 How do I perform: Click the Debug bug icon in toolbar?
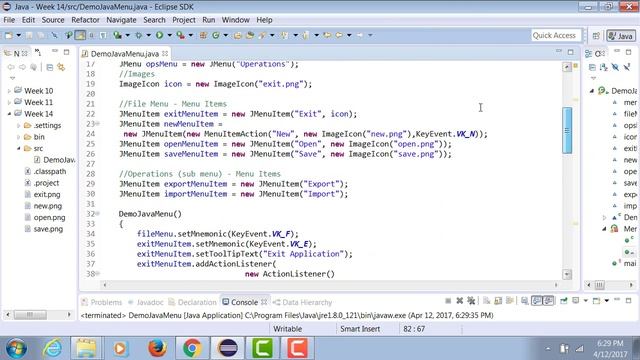138,36
